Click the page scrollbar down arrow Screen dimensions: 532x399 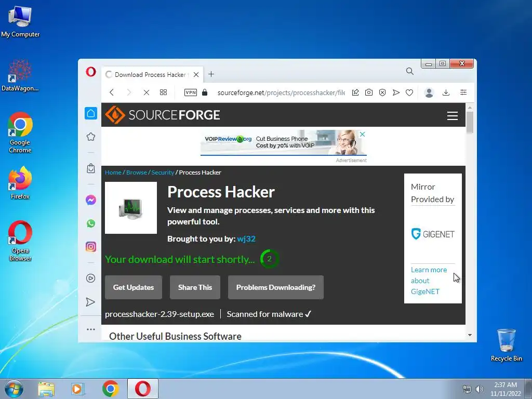pos(470,335)
